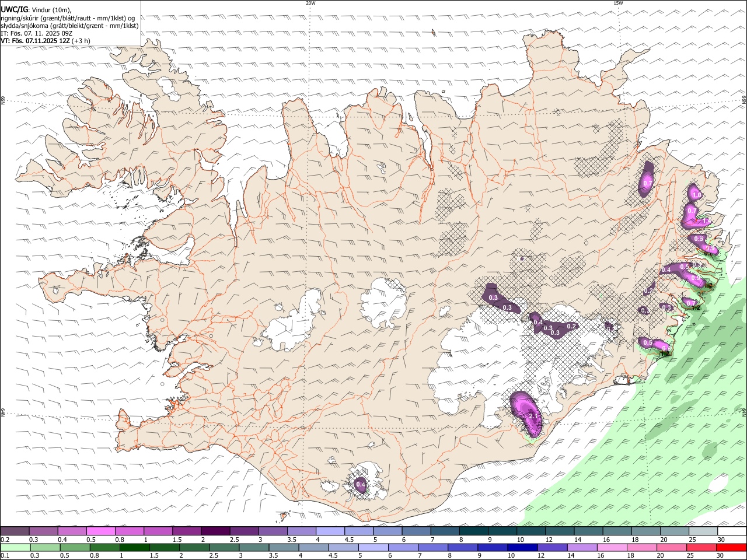The image size is (747, 560).
Task: Click the violet rain swatch labeled 12
Action: tap(551, 548)
